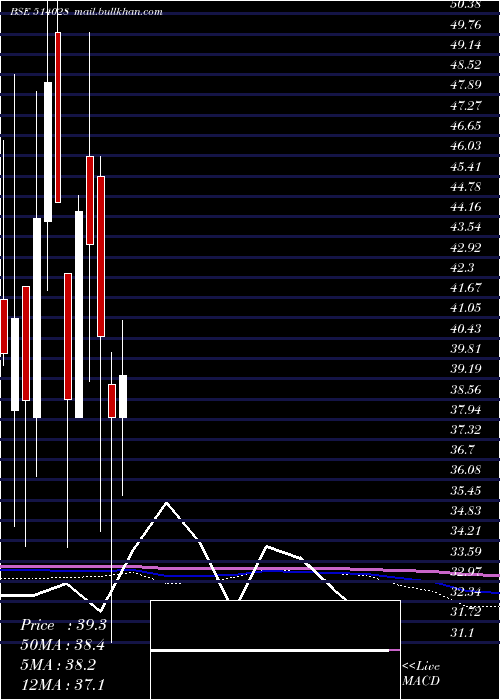
Task: Pick the 36.7 axis value
Action: (463, 450)
